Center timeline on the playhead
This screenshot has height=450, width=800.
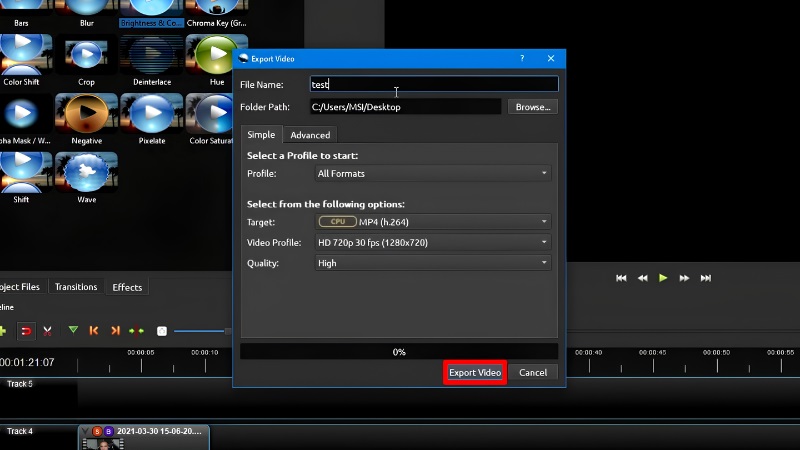click(x=136, y=331)
